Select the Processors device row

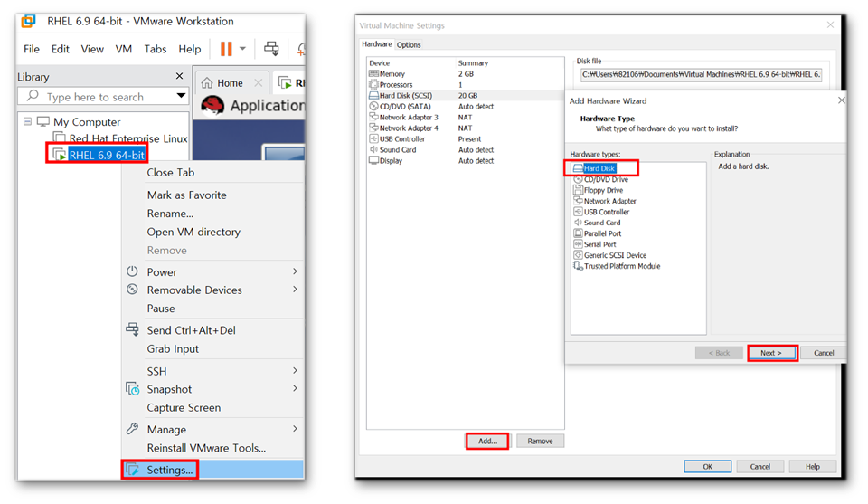tap(465, 85)
